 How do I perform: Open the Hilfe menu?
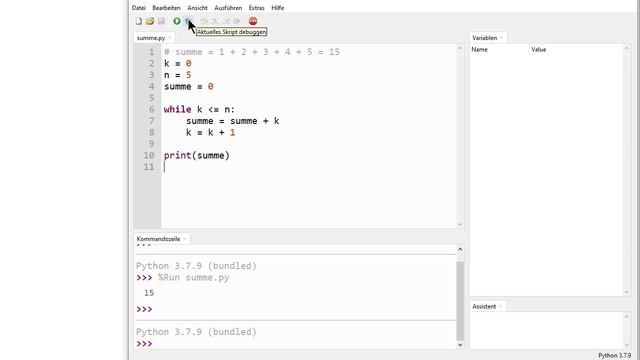[278, 8]
